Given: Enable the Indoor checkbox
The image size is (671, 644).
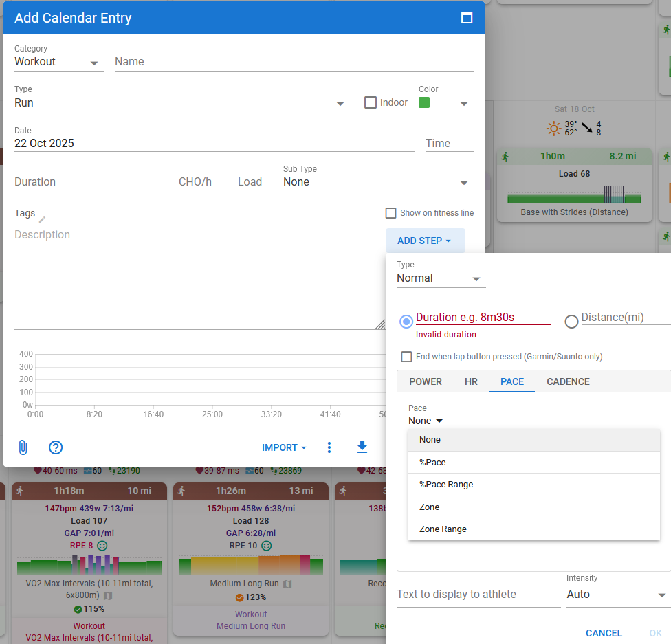Looking at the screenshot, I should click(x=371, y=102).
